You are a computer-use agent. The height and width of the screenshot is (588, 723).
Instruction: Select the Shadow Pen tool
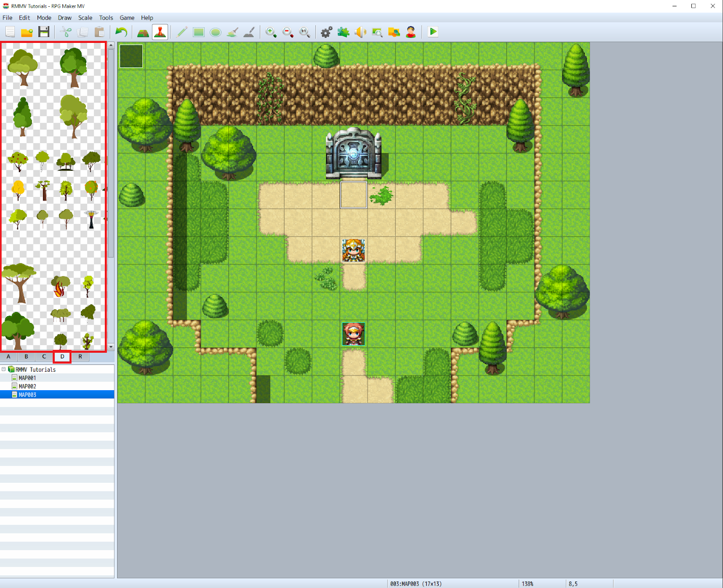coord(249,32)
